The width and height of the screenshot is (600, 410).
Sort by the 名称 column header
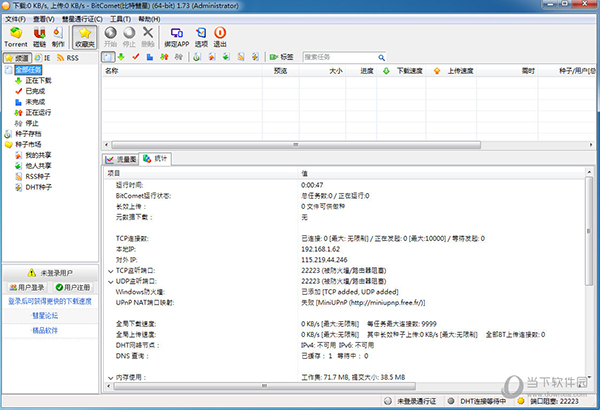[x=182, y=71]
